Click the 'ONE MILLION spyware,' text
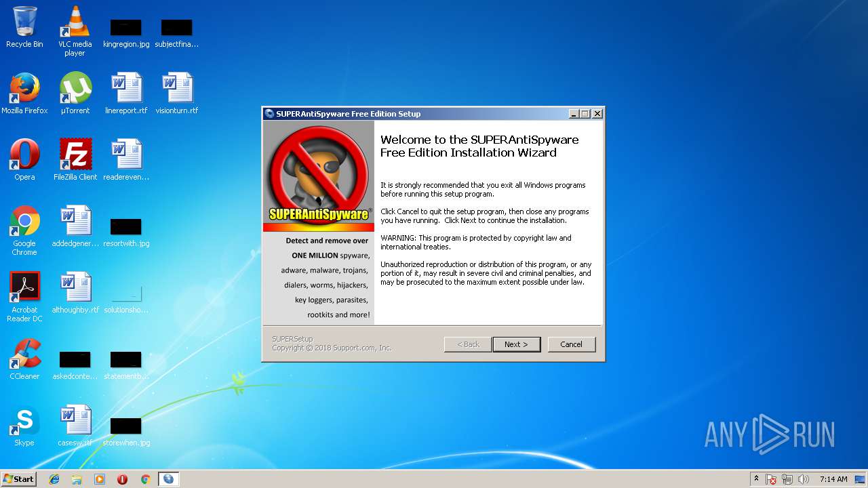The image size is (868, 488). (331, 256)
